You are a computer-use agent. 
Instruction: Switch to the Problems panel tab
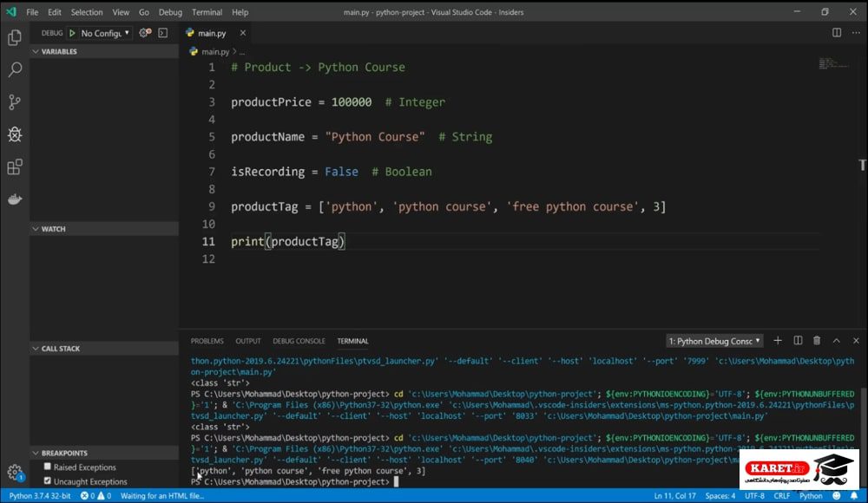[207, 341]
